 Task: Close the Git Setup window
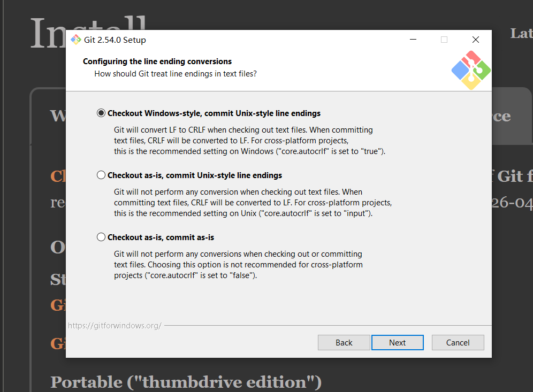coord(476,40)
